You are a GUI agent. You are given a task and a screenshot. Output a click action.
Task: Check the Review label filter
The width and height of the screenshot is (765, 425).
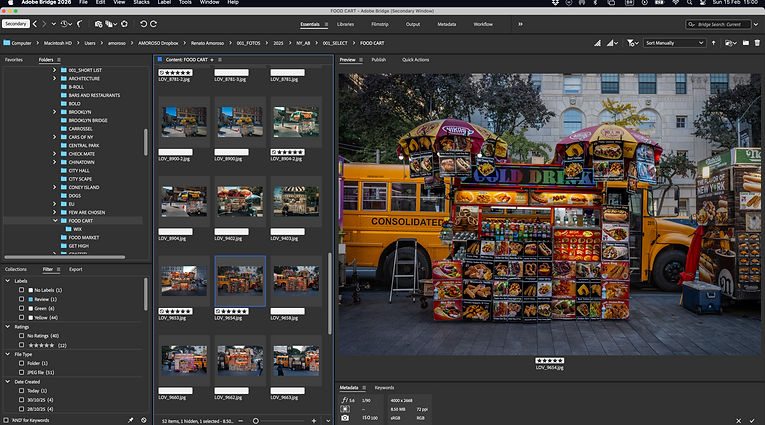[21, 299]
